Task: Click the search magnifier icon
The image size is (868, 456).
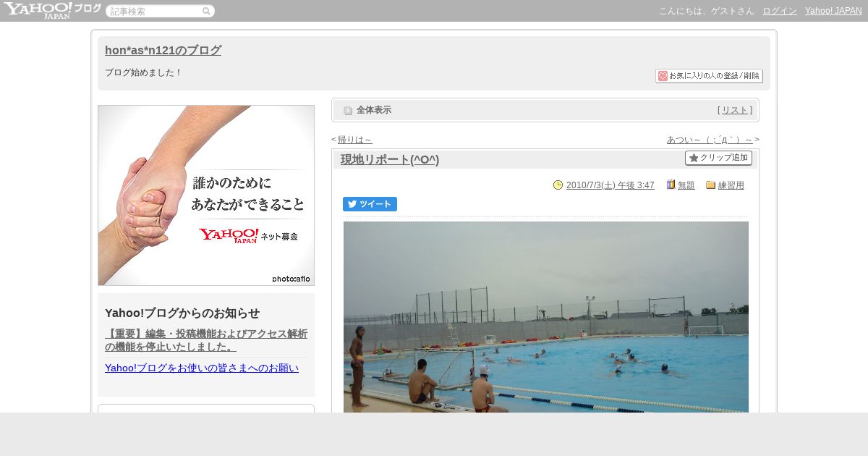Action: click(206, 11)
